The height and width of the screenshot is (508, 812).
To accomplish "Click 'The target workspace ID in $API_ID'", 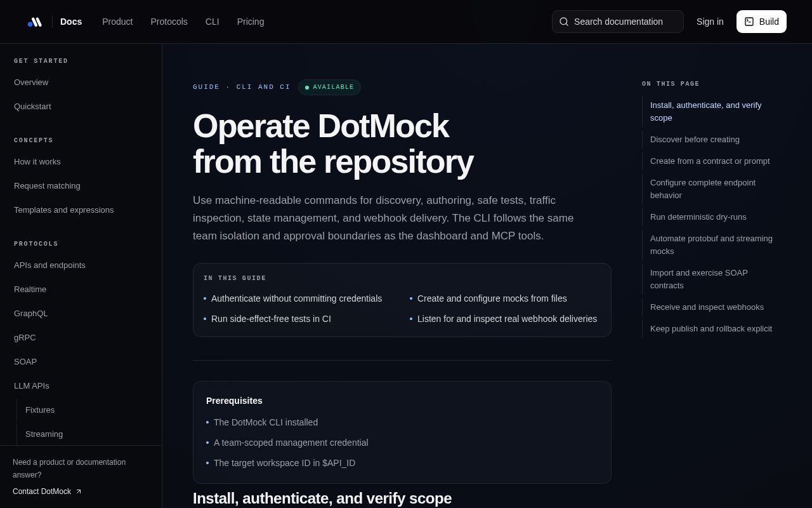I will pyautogui.click(x=284, y=463).
